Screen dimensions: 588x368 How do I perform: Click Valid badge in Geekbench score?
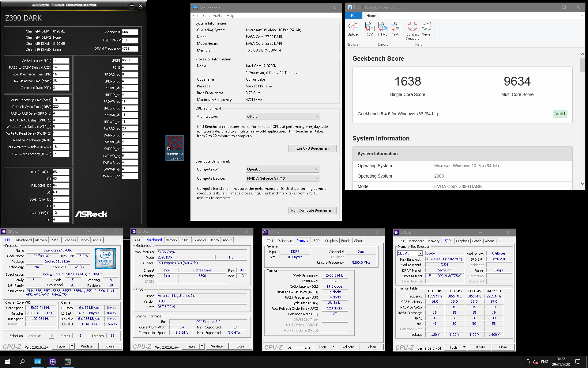tap(560, 114)
